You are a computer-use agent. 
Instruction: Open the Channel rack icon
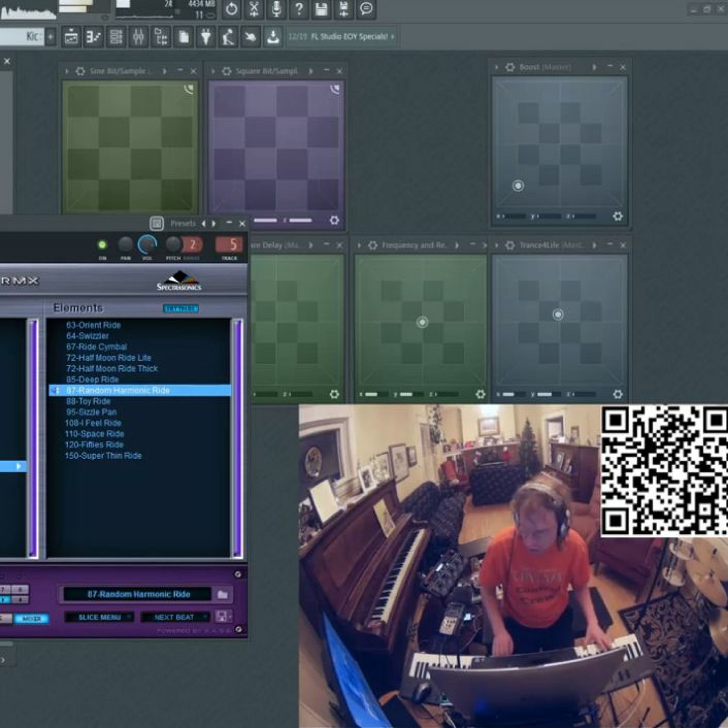[116, 37]
